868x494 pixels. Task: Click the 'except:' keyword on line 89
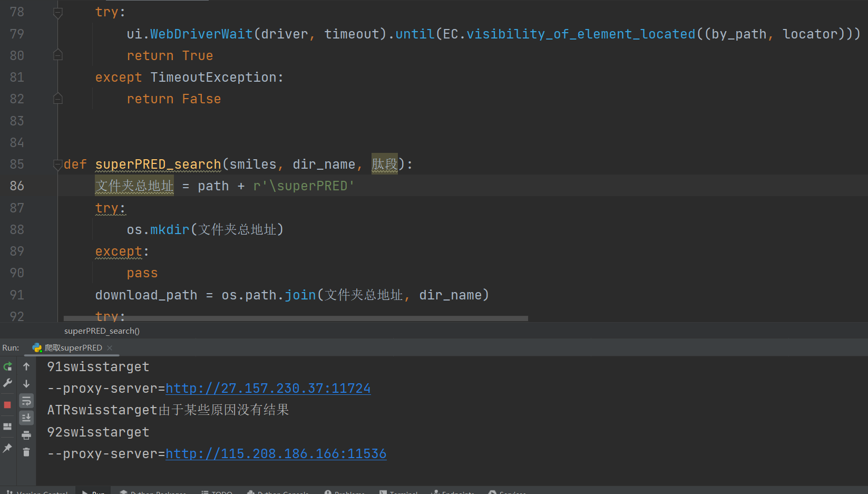point(122,251)
